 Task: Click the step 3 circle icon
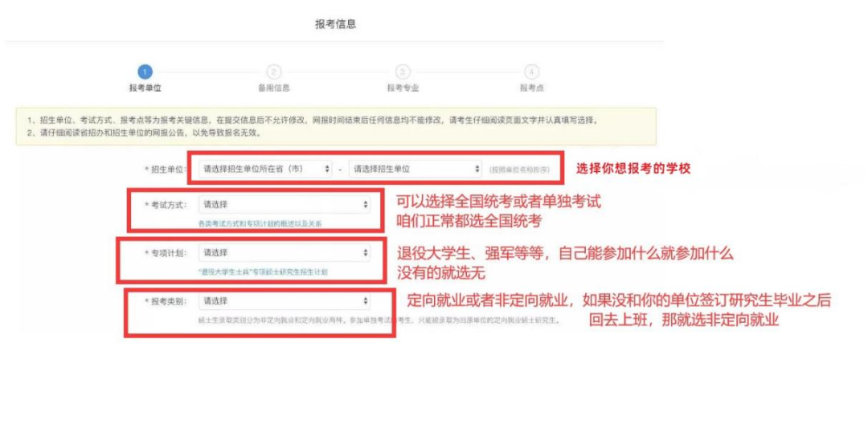(403, 72)
